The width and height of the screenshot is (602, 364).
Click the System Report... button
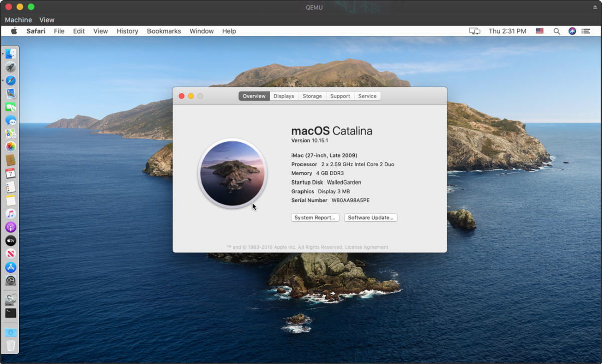[x=315, y=218]
